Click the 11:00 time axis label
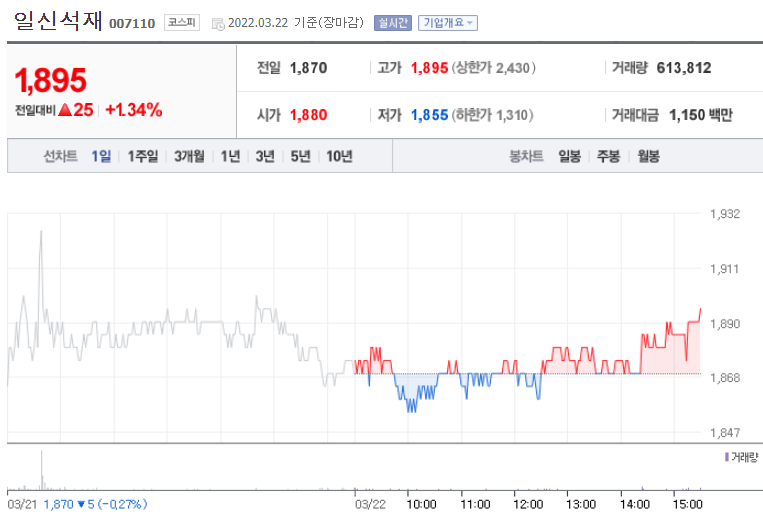763x525 pixels. [x=475, y=504]
